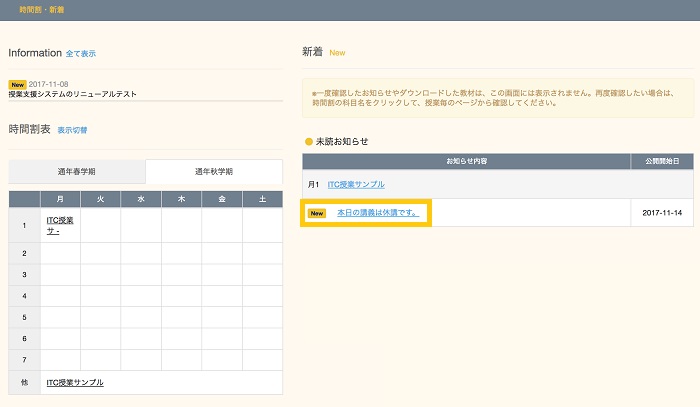Click the 月 column header in timetable
The image size is (700, 407).
(60, 199)
